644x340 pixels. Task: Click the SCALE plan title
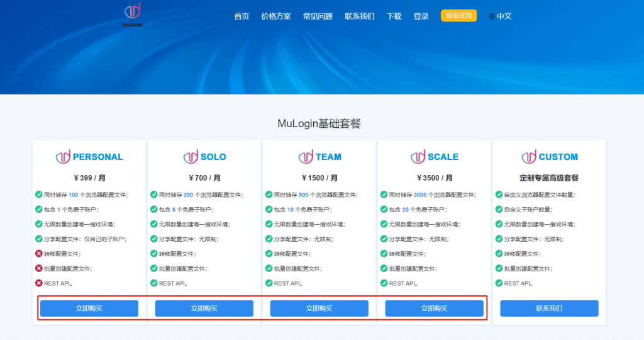[x=443, y=157]
